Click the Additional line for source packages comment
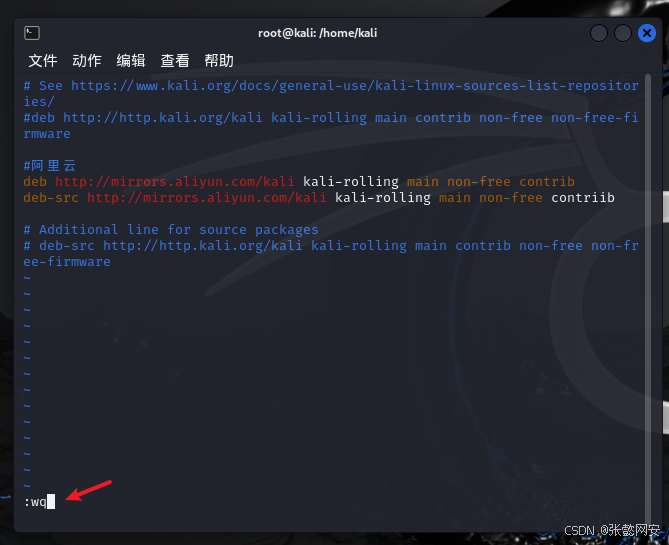The width and height of the screenshot is (669, 545). (171, 230)
